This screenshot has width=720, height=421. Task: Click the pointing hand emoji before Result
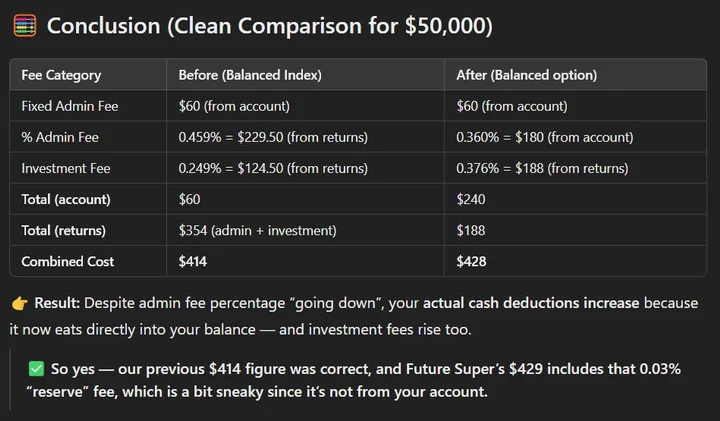point(20,303)
